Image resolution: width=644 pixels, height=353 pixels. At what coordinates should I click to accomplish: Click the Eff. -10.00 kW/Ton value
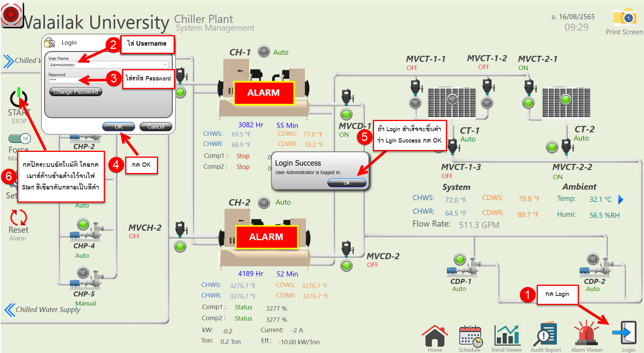pyautogui.click(x=299, y=342)
